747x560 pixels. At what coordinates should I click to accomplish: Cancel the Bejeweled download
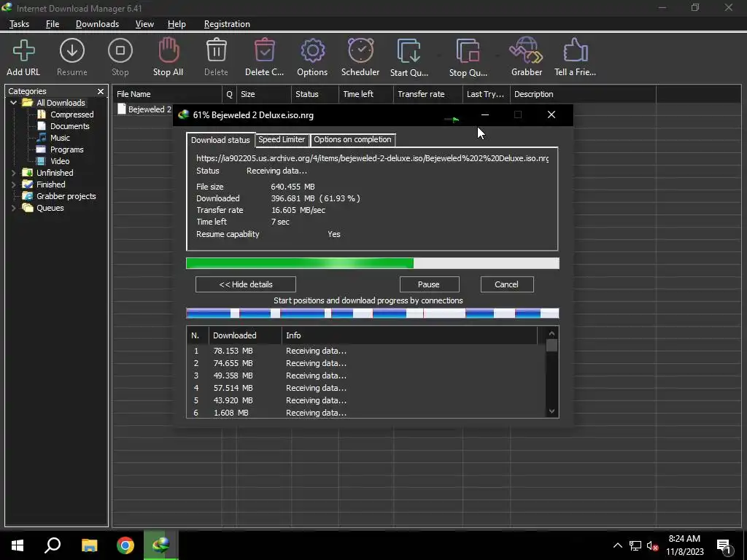506,284
